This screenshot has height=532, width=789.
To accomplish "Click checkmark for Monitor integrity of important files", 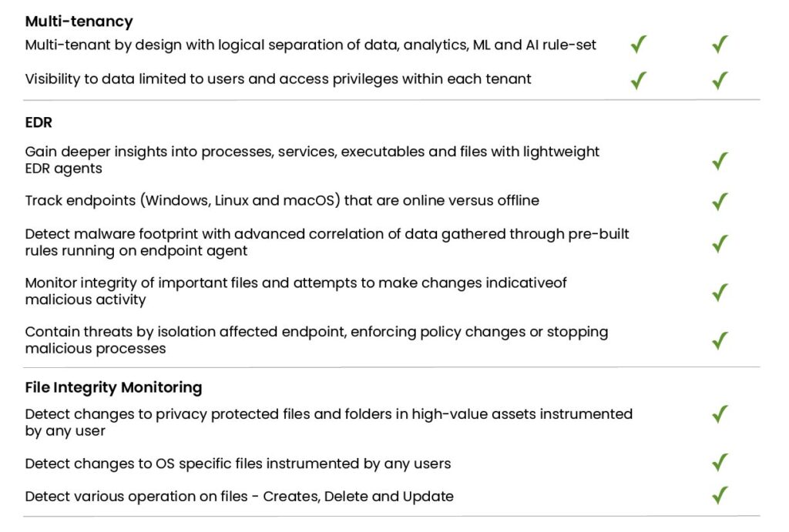I will [720, 292].
